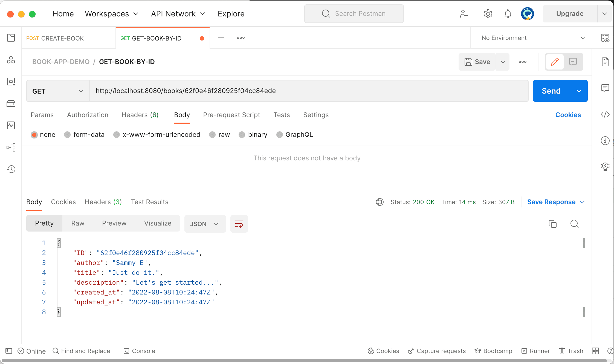Open the JSON format dropdown
The height and width of the screenshot is (364, 614).
[205, 224]
